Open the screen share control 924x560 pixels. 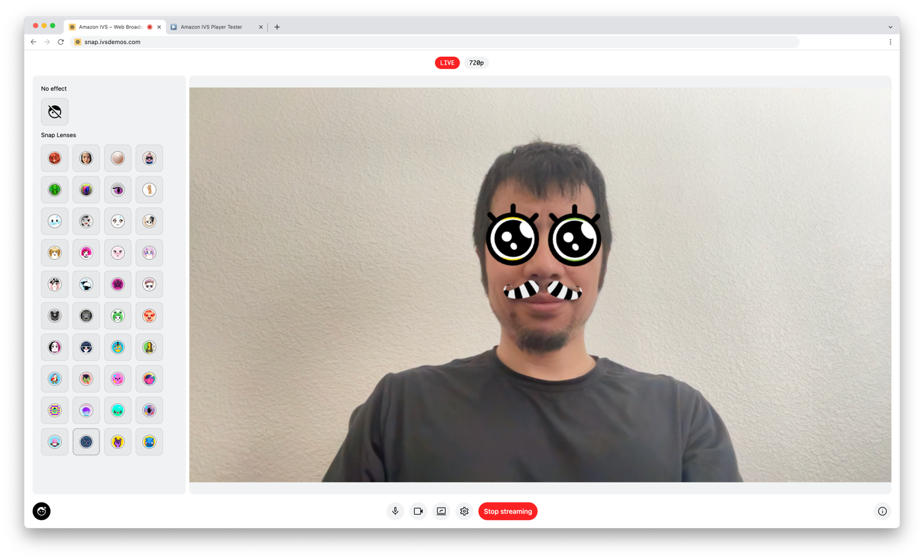pyautogui.click(x=441, y=511)
